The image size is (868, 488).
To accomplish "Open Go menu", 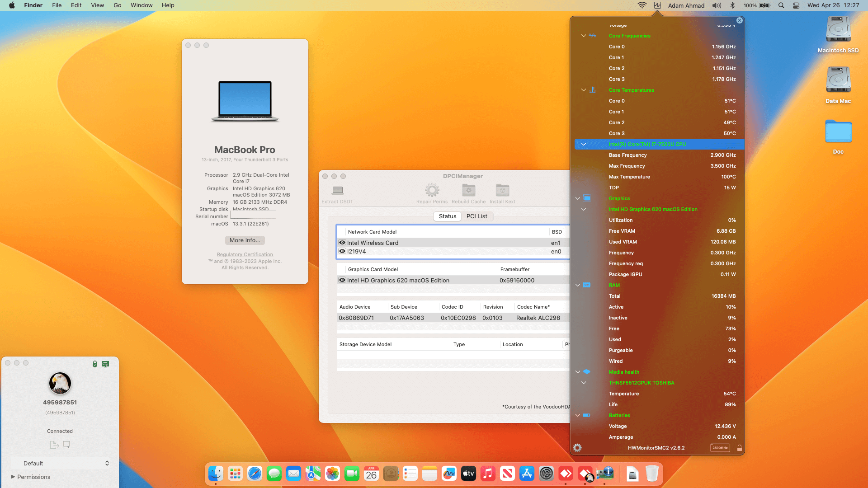I will pos(118,5).
